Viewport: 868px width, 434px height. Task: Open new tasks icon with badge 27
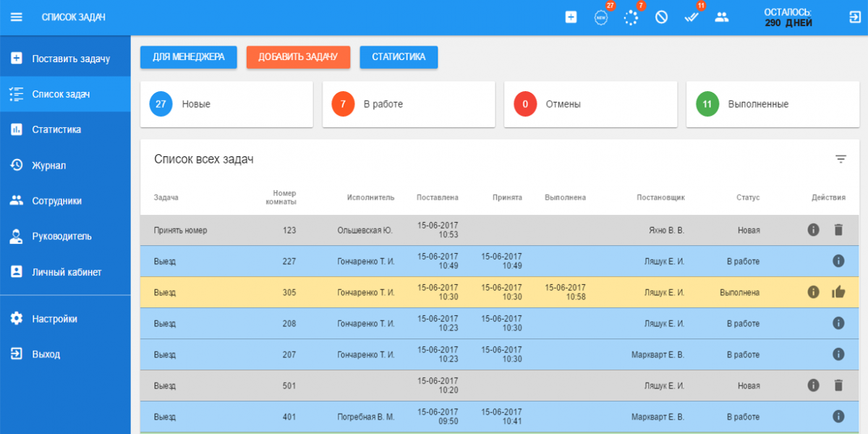click(601, 17)
